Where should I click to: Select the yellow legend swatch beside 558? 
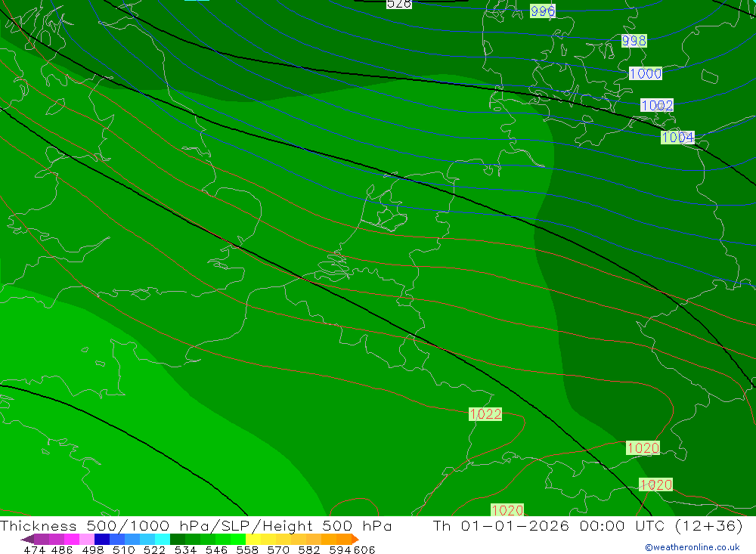tap(253, 539)
